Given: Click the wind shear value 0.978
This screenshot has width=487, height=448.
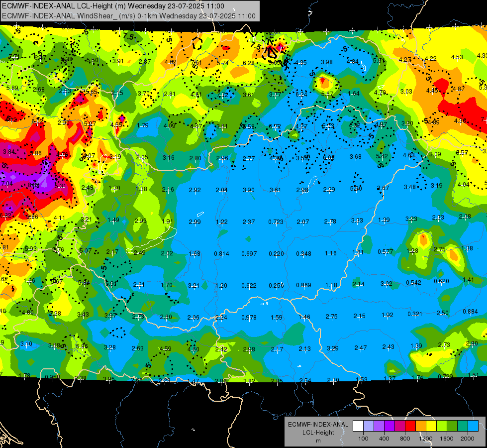Looking at the screenshot, I should coord(249,318).
